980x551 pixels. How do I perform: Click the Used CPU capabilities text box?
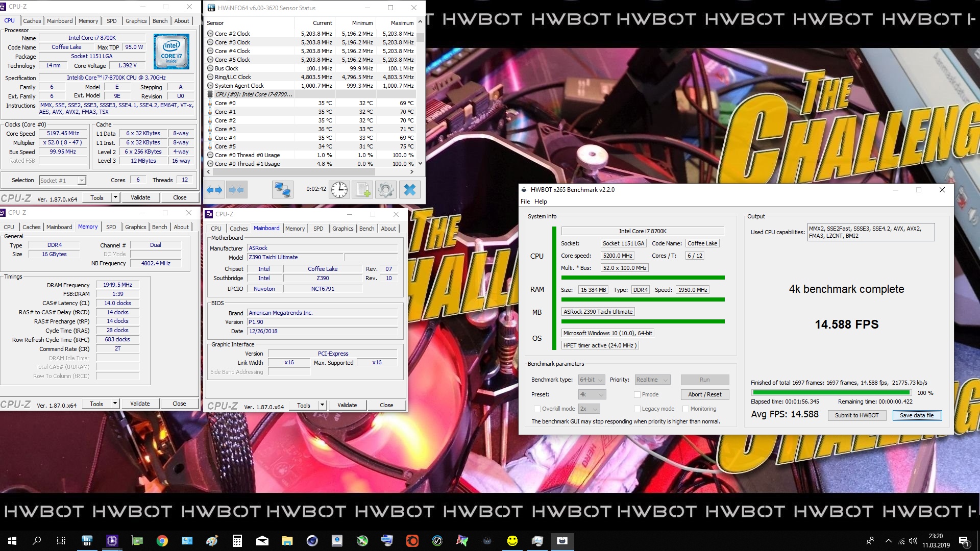tap(871, 232)
